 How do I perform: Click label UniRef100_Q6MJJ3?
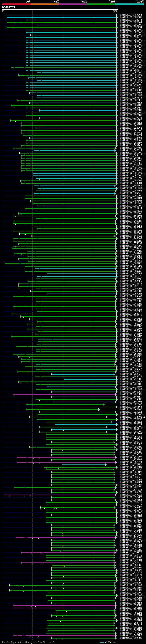(x=131, y=374)
